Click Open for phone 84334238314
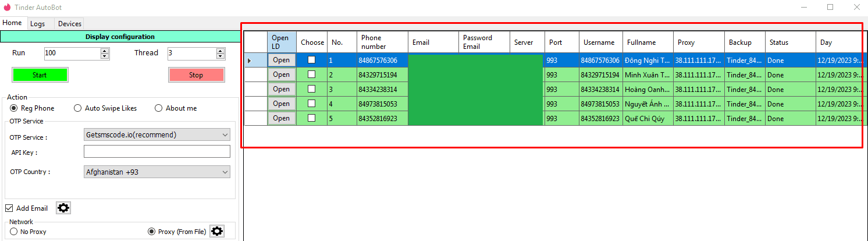 [x=282, y=89]
